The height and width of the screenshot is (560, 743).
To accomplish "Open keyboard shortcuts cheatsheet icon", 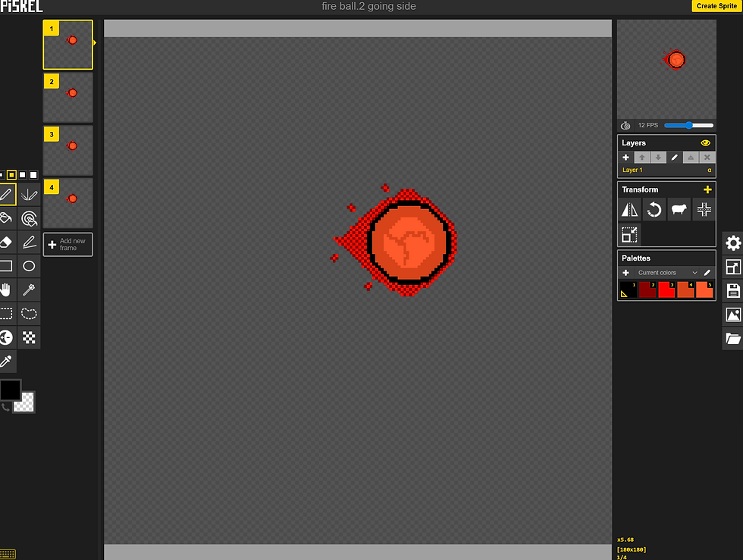I will click(8, 554).
